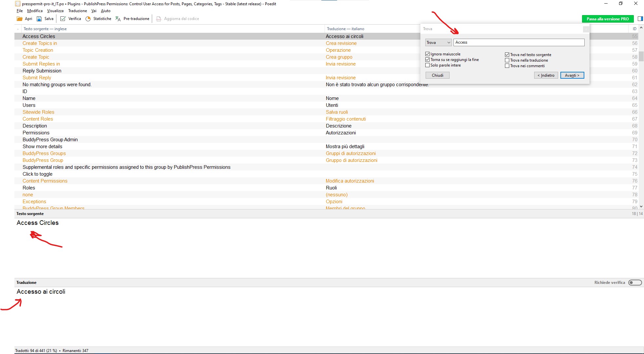Open the Trova mode dropdown in the dialog
The width and height of the screenshot is (644, 354).
tap(438, 42)
